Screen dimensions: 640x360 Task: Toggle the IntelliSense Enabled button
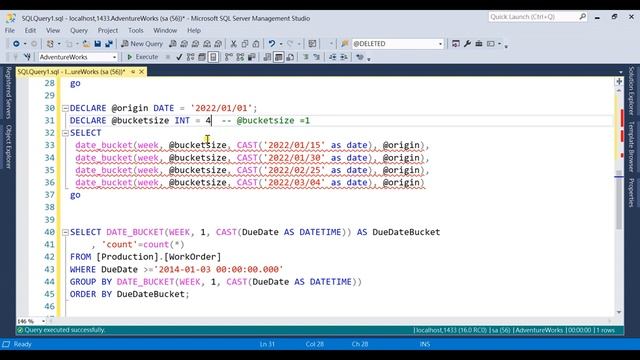[213, 57]
